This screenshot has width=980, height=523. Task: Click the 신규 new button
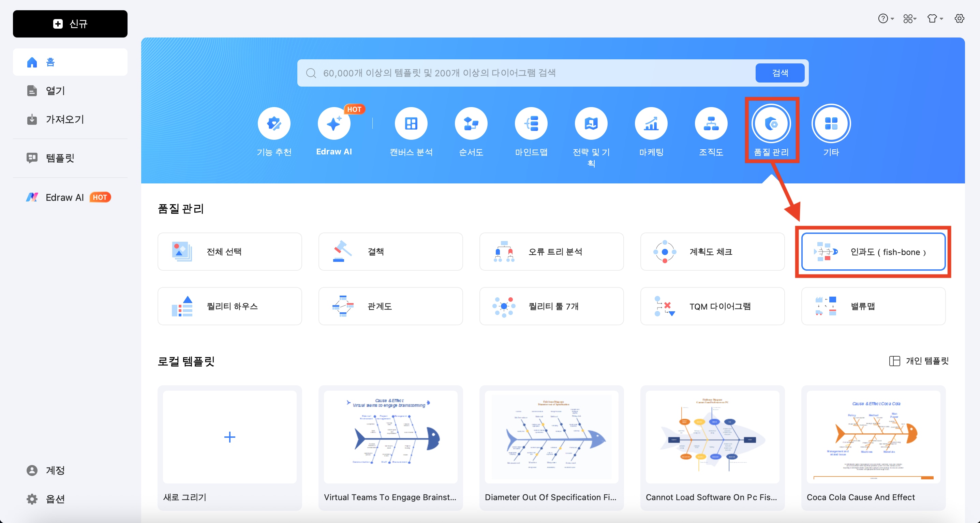(70, 24)
